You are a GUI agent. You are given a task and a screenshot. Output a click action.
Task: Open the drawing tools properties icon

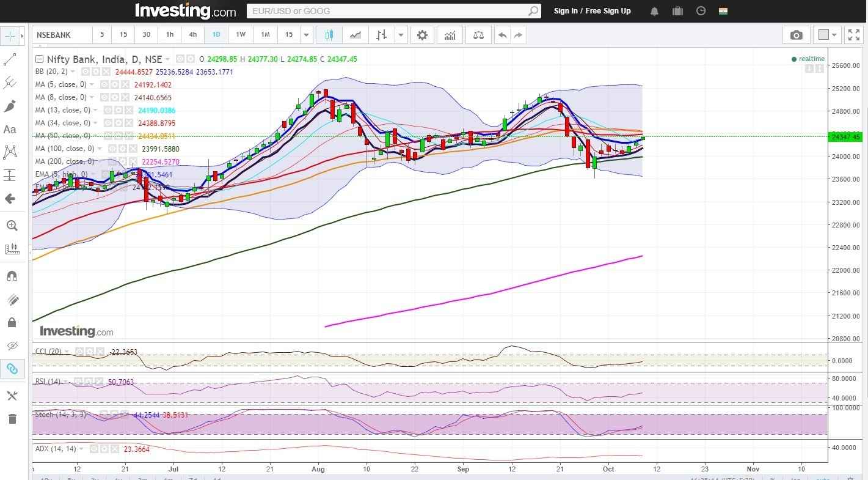12,396
